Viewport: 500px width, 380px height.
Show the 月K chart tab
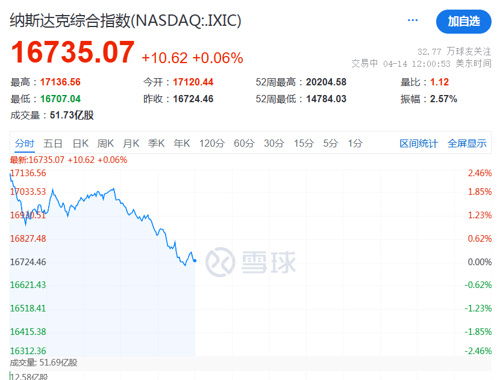(x=131, y=144)
